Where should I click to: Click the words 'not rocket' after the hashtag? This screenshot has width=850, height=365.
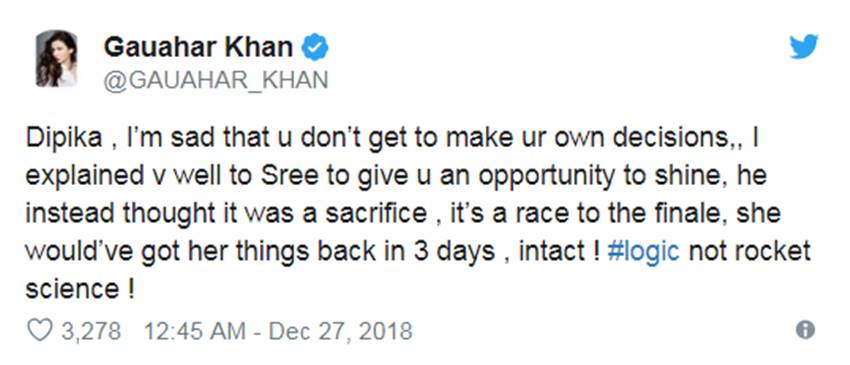[750, 252]
